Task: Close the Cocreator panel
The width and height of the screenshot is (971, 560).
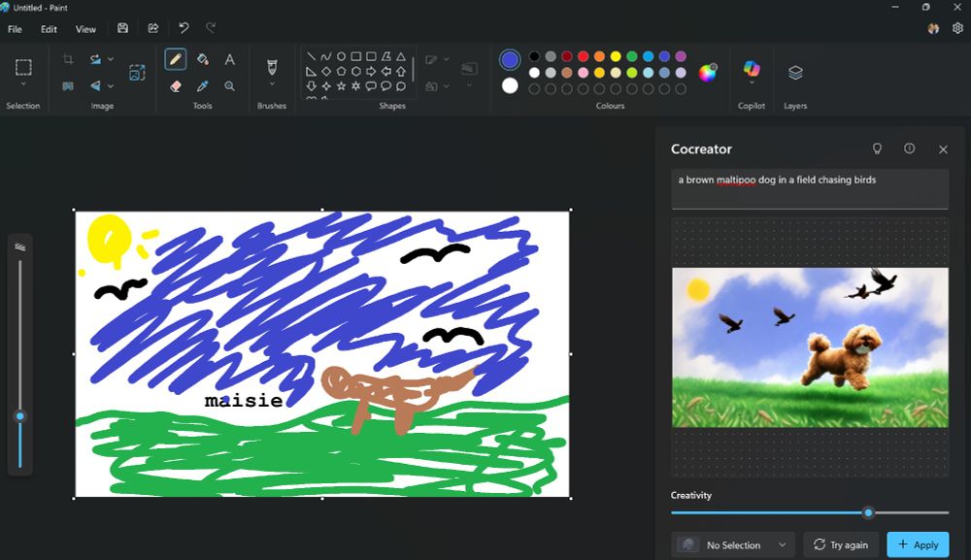Action: click(943, 149)
